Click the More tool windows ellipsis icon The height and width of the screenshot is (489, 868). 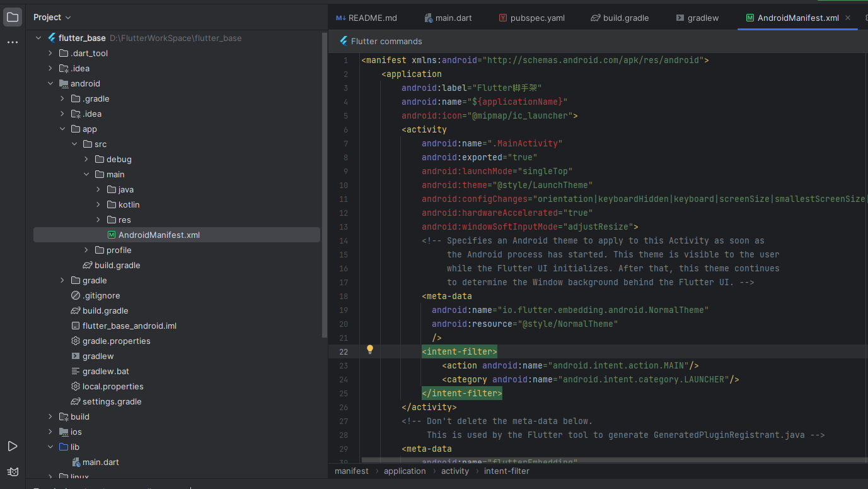click(13, 42)
